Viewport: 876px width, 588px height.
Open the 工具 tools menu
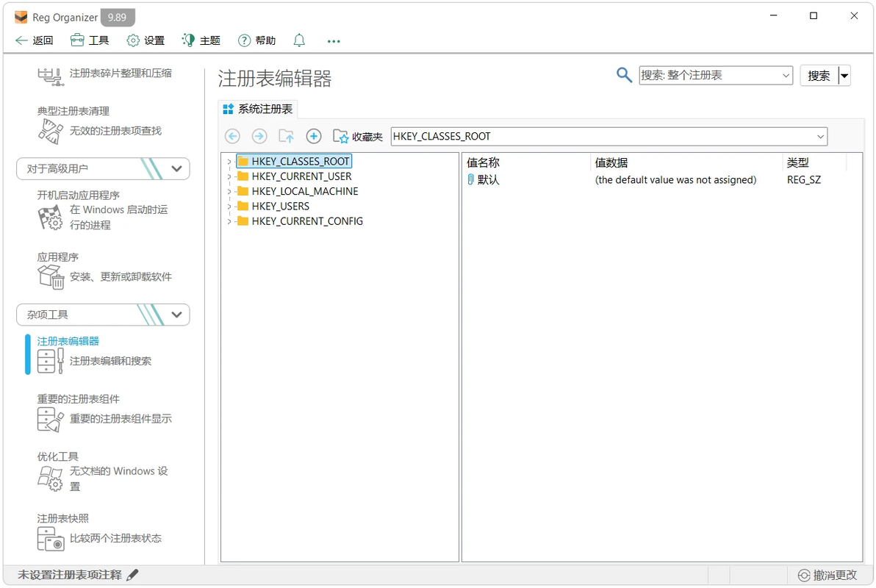pos(90,40)
